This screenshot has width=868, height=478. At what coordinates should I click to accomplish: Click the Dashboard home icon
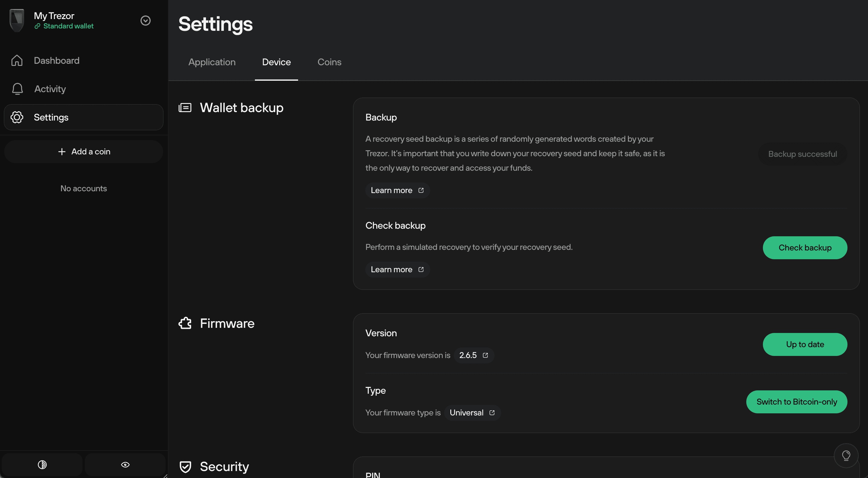[17, 61]
